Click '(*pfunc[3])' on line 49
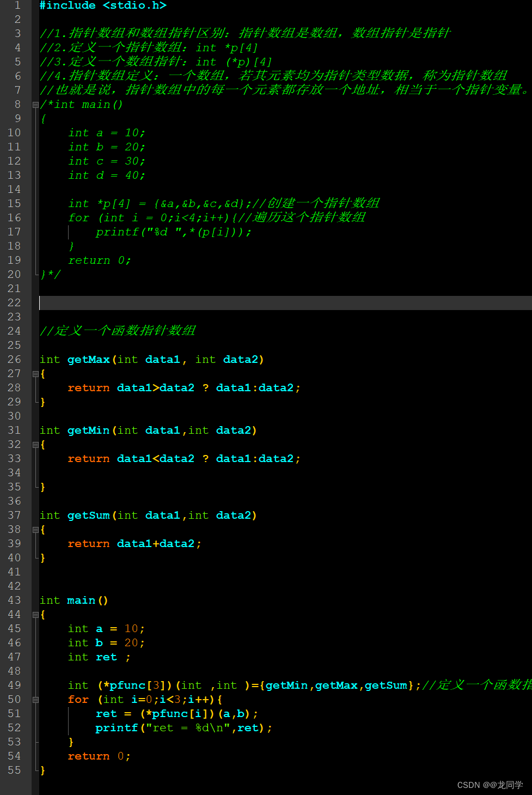The height and width of the screenshot is (795, 532). pyautogui.click(x=135, y=685)
